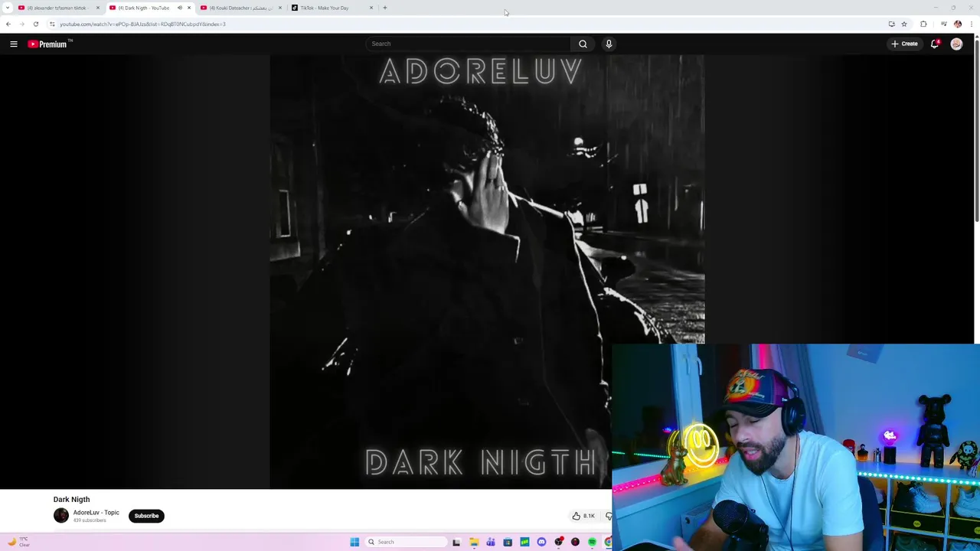Open YouTube notifications bell
This screenshot has height=551, width=980.
point(935,44)
